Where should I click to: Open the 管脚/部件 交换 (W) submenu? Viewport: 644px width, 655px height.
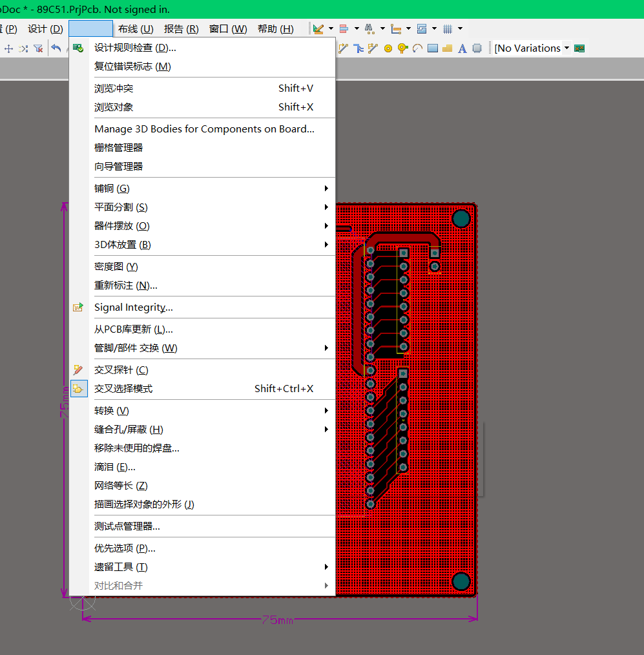[x=202, y=348]
